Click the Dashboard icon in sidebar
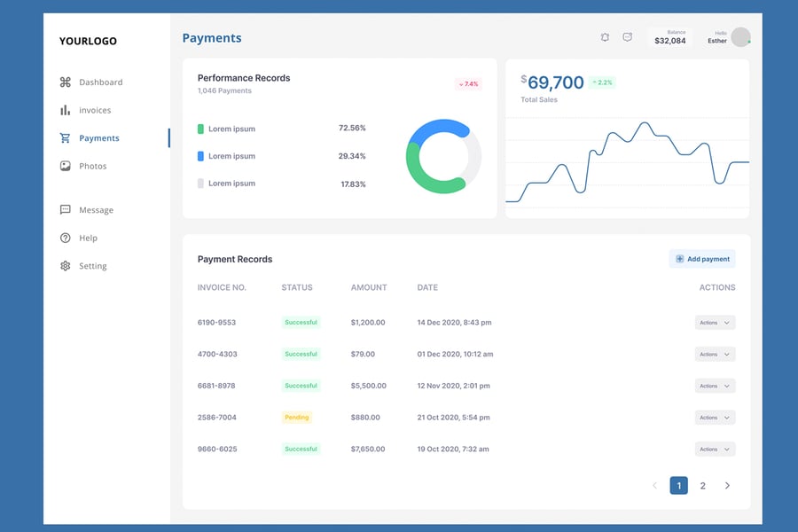Screen dimensions: 798x532 (65, 82)
